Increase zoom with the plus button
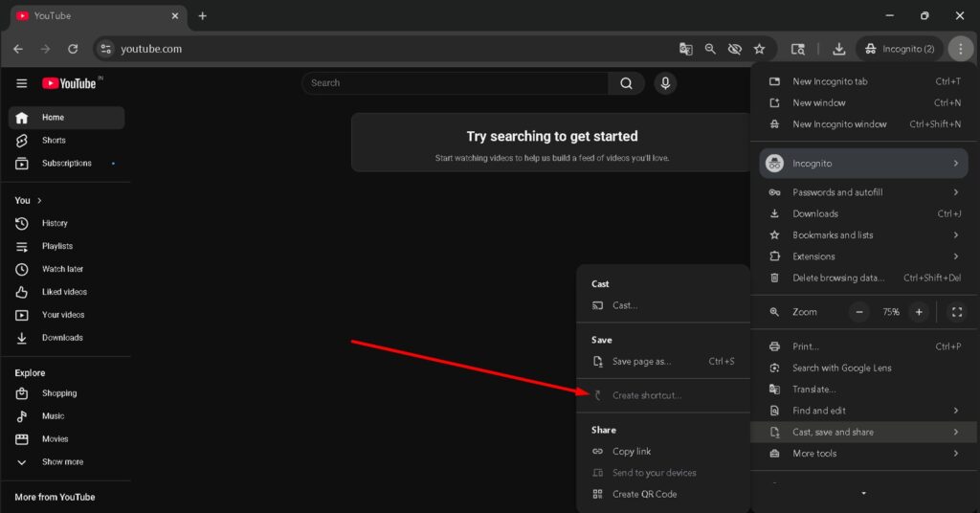This screenshot has width=980, height=513. point(919,312)
